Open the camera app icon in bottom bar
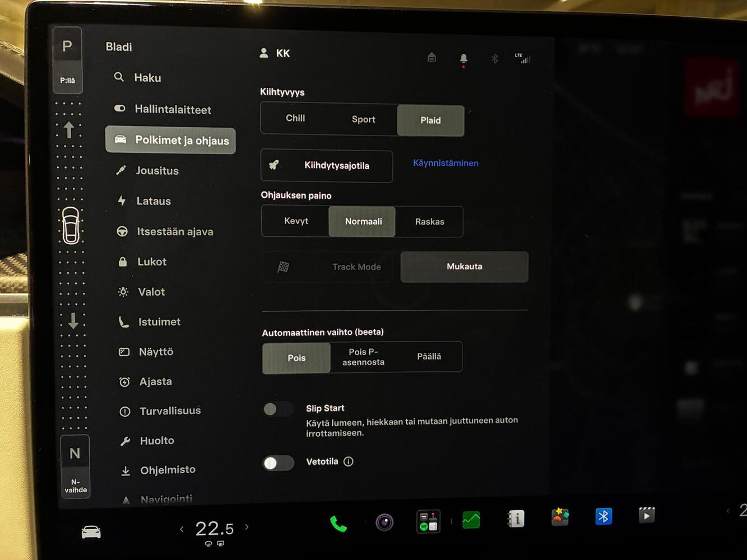 [x=384, y=522]
